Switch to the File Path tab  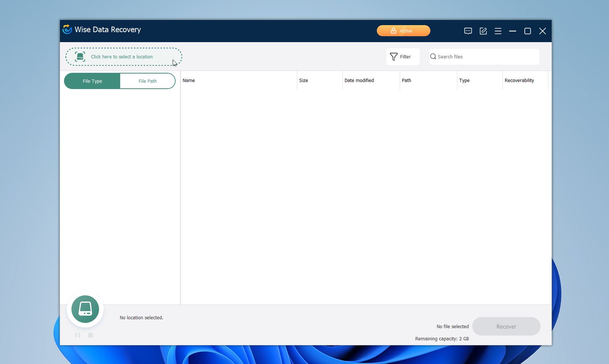147,81
